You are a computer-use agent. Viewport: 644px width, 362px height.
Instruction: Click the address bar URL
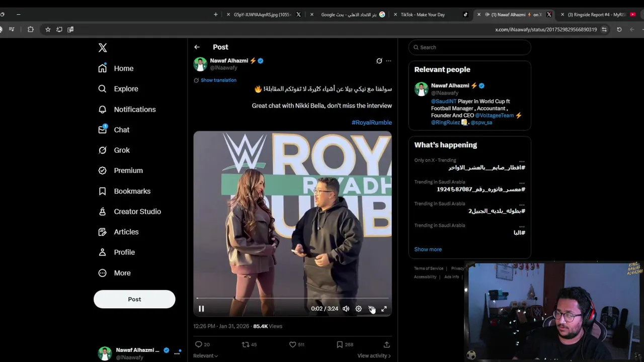pyautogui.click(x=546, y=30)
